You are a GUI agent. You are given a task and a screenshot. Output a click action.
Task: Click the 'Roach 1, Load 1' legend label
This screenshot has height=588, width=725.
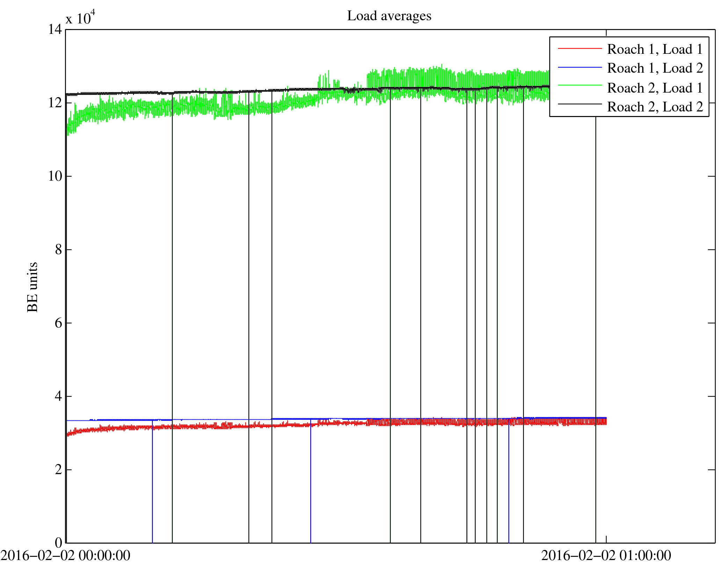[x=654, y=49]
